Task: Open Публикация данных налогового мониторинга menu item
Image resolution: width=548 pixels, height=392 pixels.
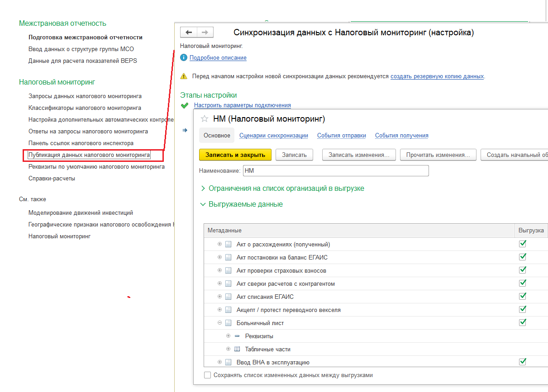Action: pos(89,155)
